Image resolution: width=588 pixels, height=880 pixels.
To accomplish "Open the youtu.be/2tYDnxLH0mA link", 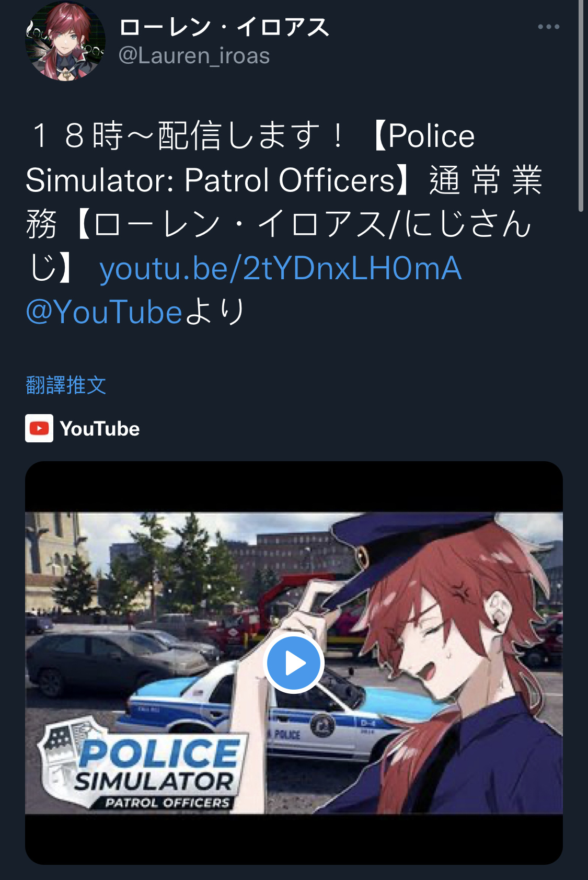I will [x=281, y=268].
